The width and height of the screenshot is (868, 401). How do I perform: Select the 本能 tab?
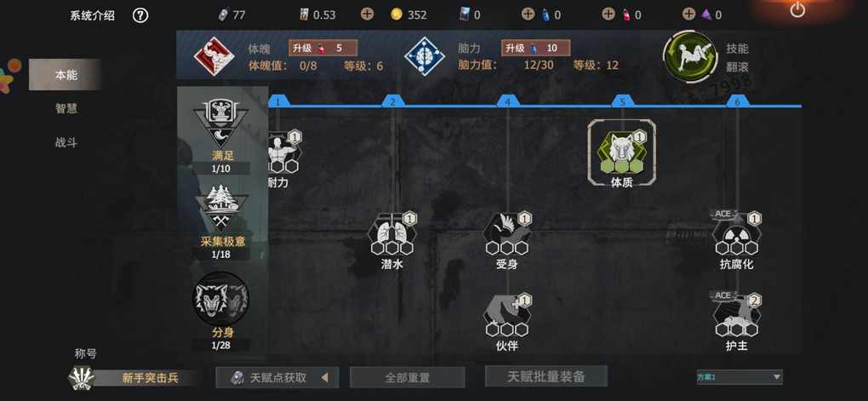click(65, 75)
